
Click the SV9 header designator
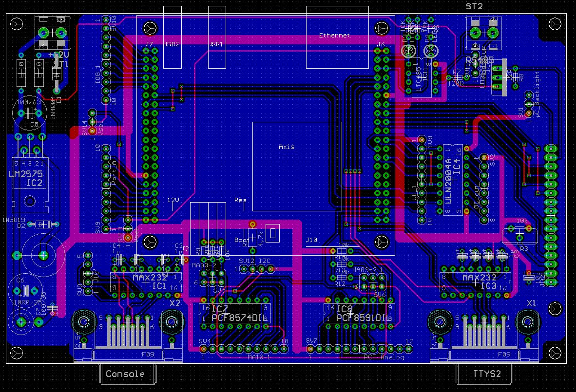[97, 227]
